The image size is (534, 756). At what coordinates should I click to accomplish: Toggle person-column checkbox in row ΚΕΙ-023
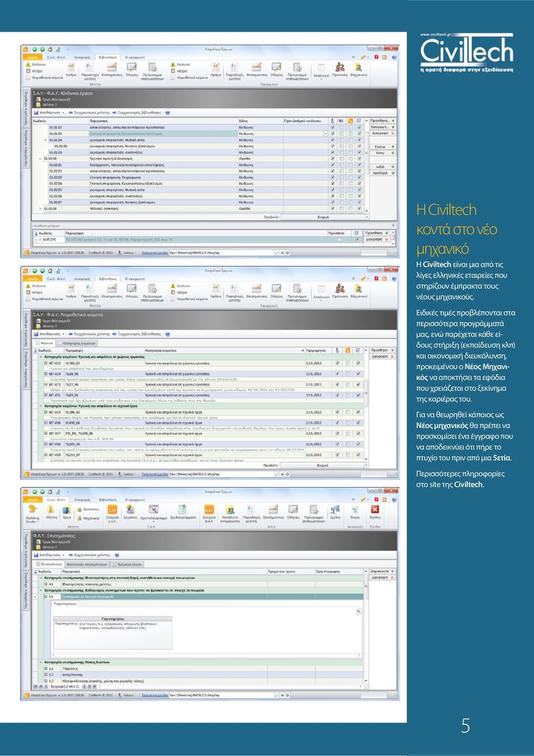pos(337,364)
